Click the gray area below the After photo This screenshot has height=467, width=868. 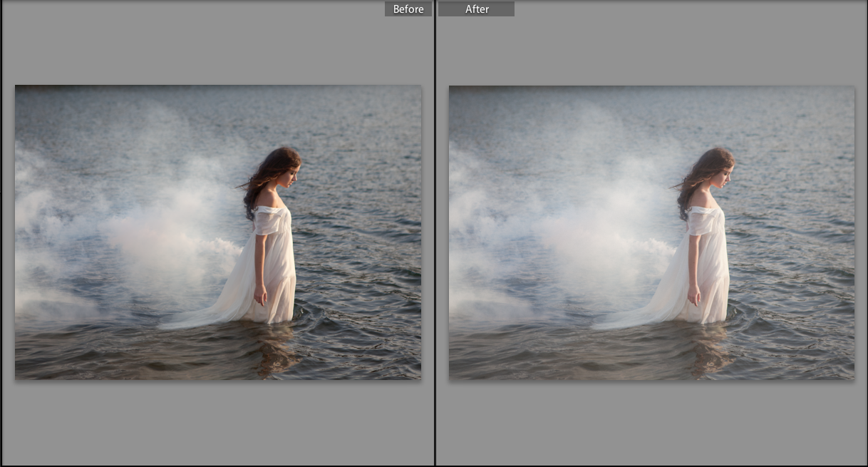[x=651, y=422]
